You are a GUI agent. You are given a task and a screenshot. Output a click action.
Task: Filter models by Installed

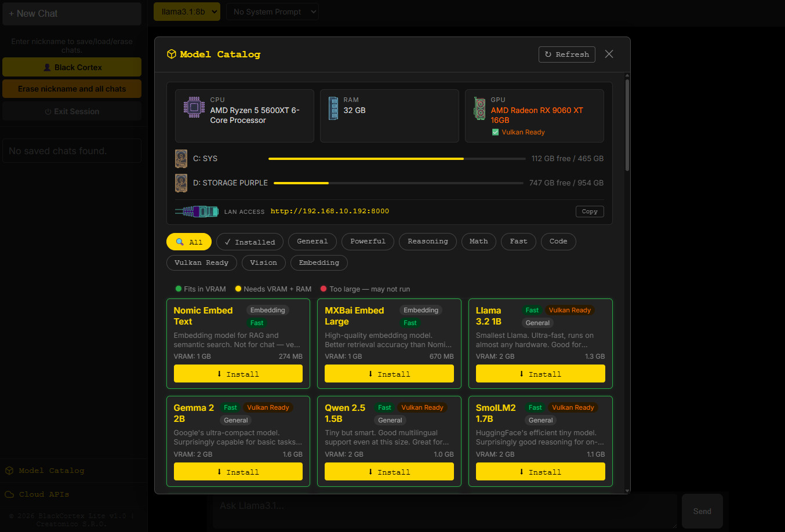click(x=250, y=242)
